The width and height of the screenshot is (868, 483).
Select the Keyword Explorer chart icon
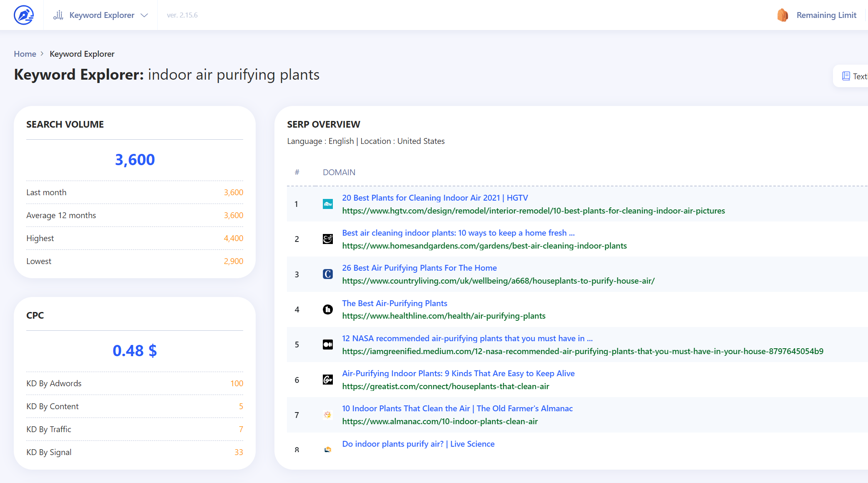(58, 15)
